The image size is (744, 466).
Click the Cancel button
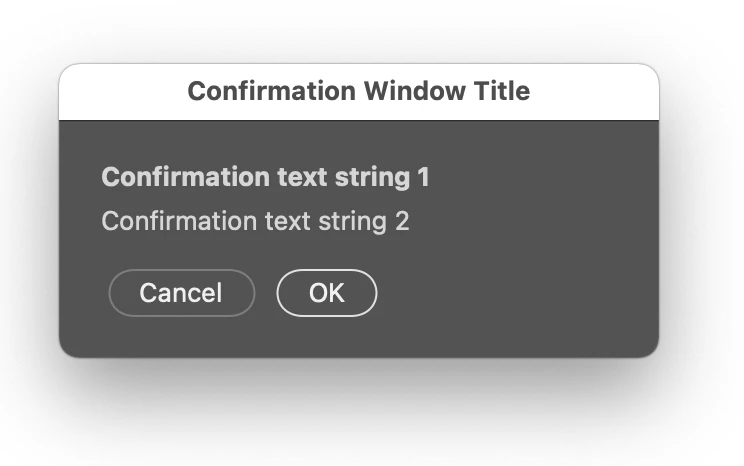tap(181, 293)
